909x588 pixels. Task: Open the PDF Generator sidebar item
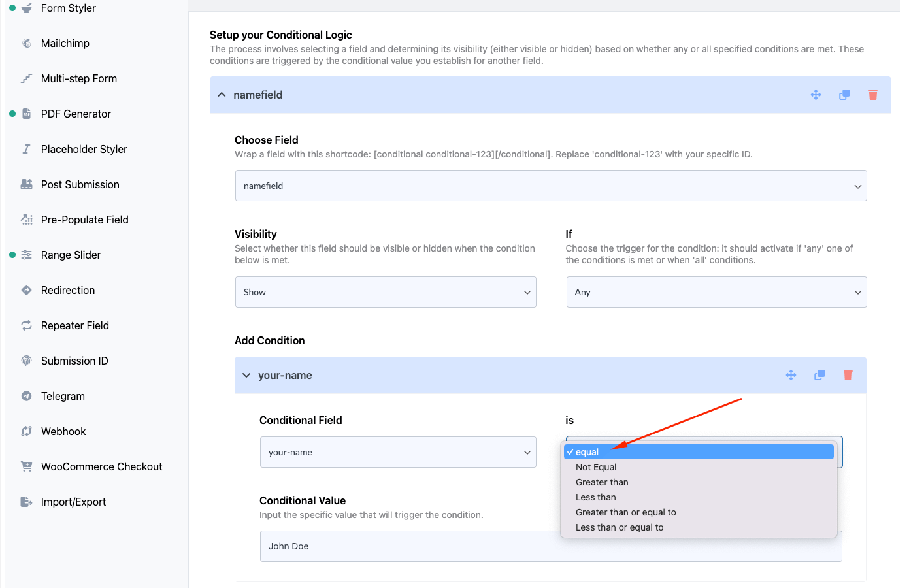click(x=75, y=114)
